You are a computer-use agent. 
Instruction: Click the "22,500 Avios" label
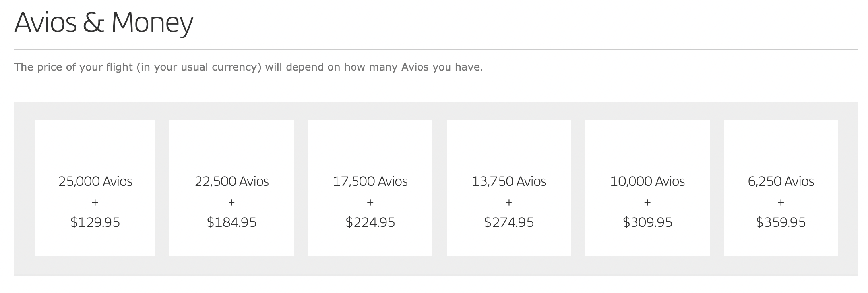coord(232,181)
